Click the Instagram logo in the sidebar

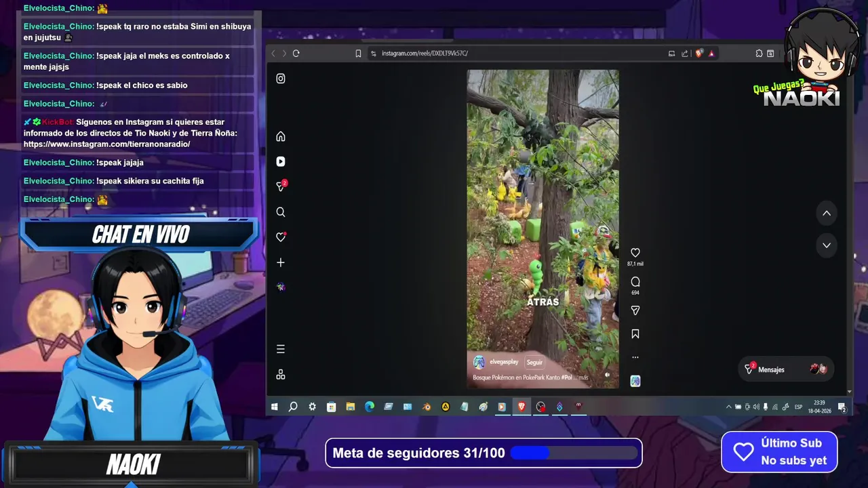[x=281, y=79]
